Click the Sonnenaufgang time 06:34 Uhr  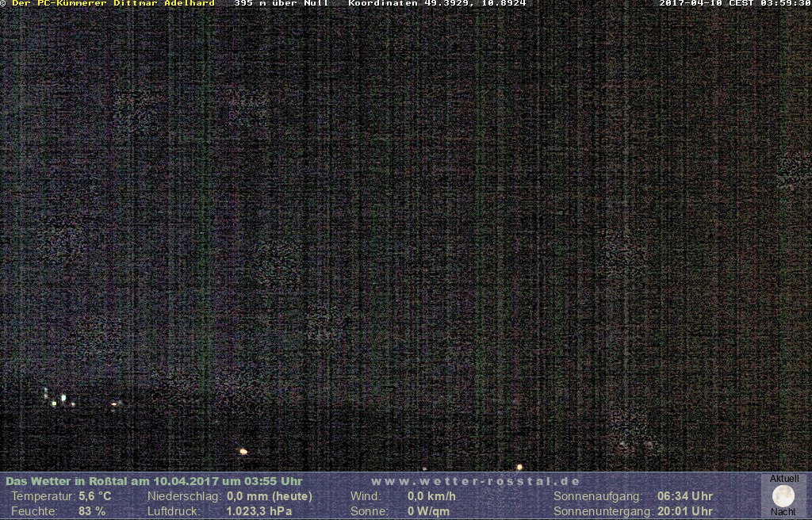[684, 496]
